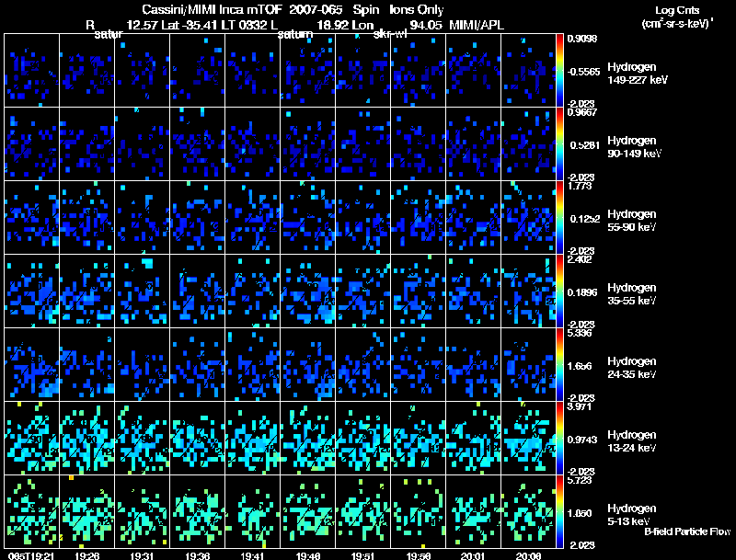Click the colorbar value 2.402
Screen dimensions: 736x560
tap(580, 259)
